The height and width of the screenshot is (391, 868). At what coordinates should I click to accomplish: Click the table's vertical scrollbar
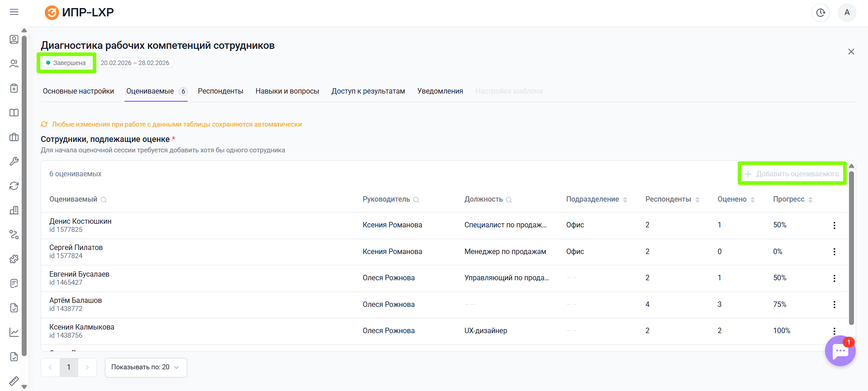click(x=851, y=249)
